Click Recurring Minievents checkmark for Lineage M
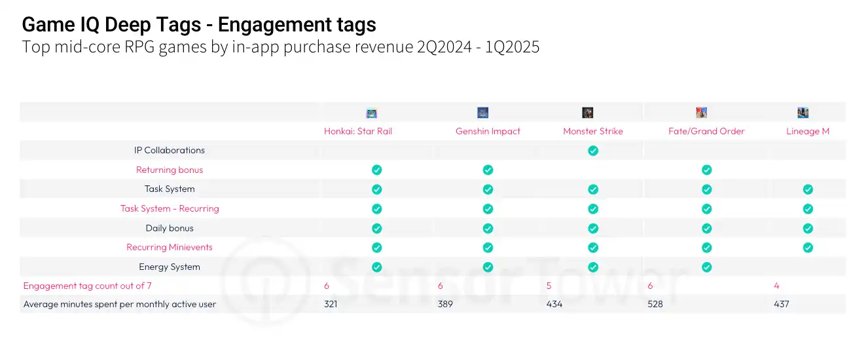This screenshot has width=868, height=338. [x=808, y=248]
